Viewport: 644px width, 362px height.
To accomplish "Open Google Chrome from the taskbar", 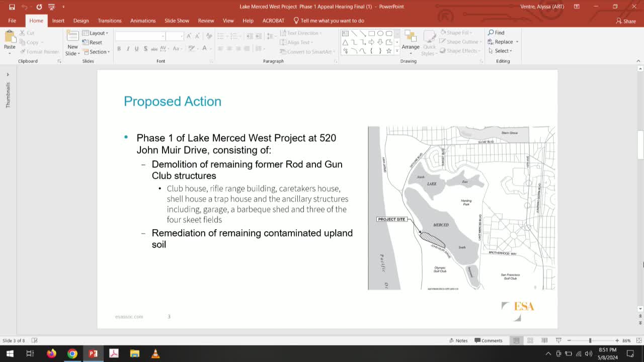I will (72, 353).
